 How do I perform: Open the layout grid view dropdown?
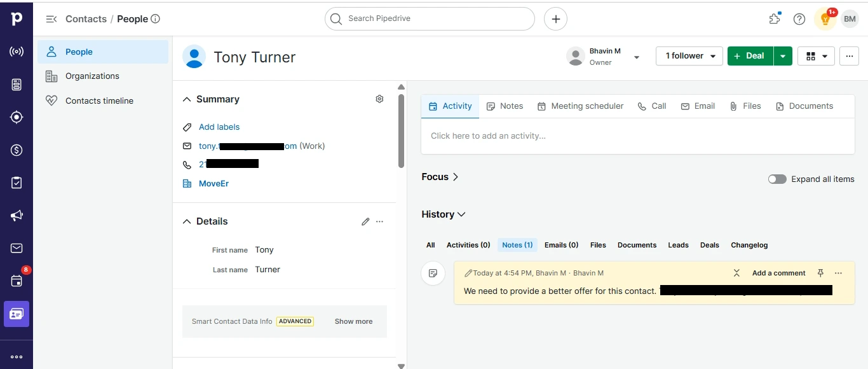coord(816,56)
